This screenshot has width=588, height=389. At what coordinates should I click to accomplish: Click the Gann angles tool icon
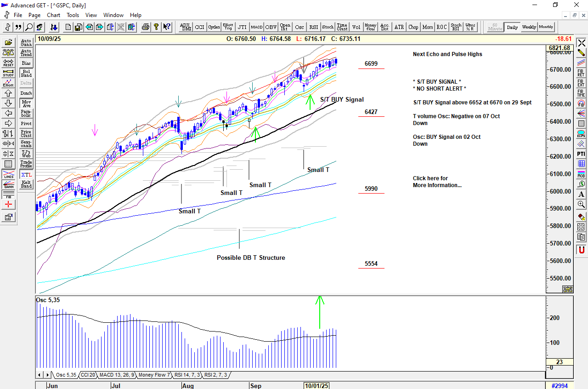coord(8,184)
